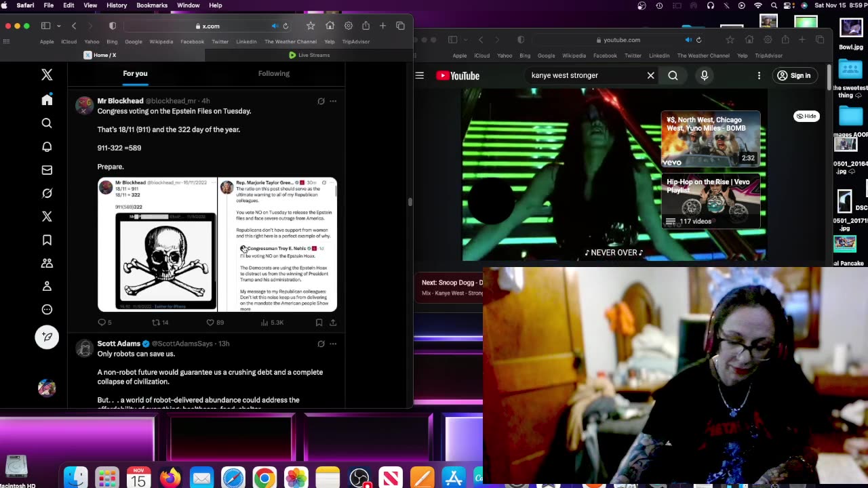Switch to the Following tab on X
The image size is (868, 488).
274,73
